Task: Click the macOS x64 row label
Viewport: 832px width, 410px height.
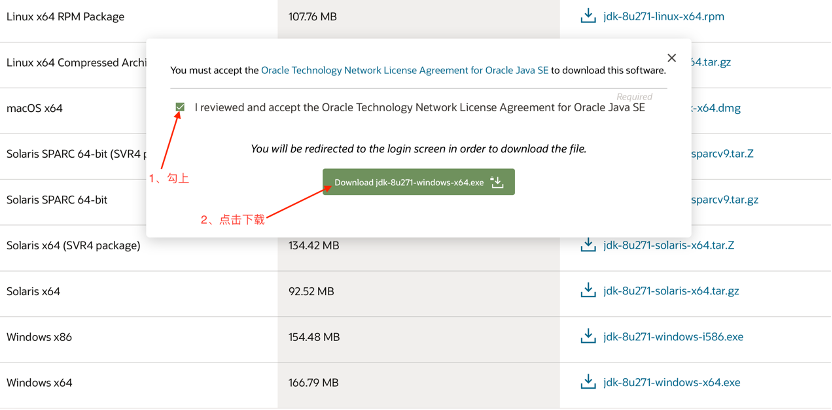Action: point(34,108)
